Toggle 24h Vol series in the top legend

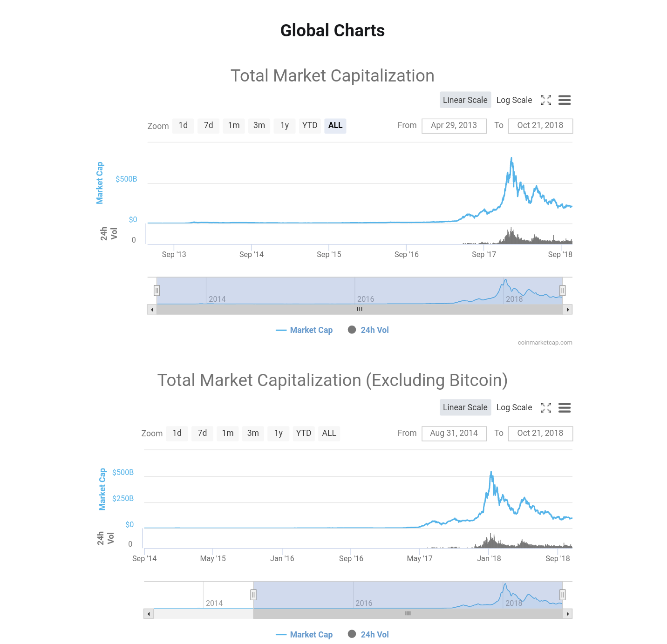pos(368,330)
